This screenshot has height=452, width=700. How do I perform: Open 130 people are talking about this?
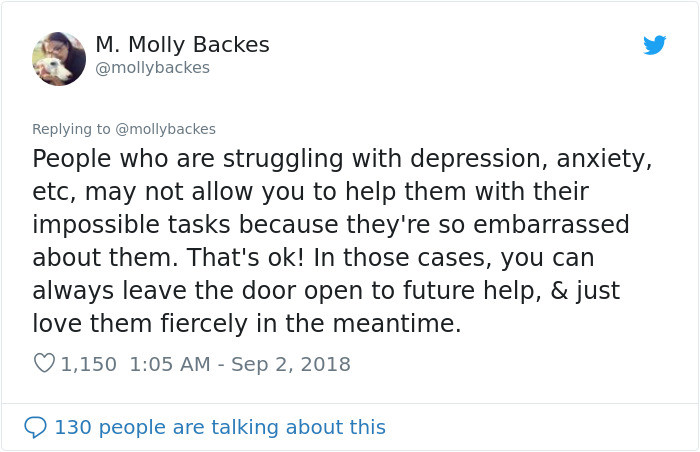pyautogui.click(x=220, y=427)
